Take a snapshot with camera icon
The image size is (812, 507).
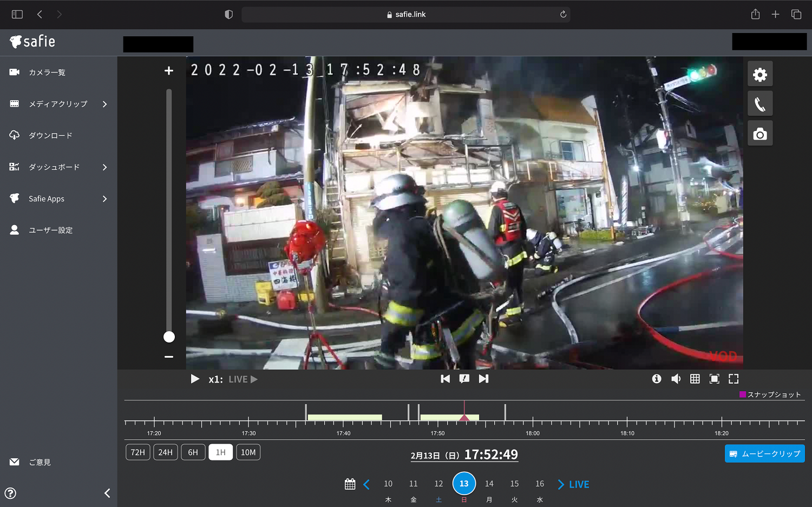click(759, 134)
